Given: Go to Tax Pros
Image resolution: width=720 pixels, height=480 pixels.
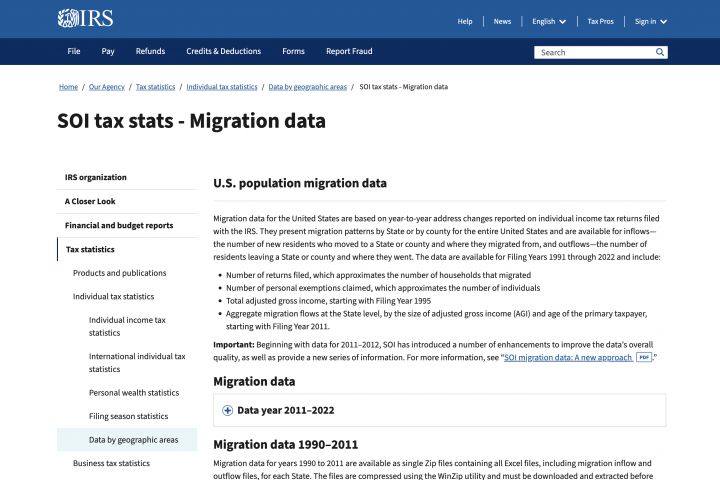Looking at the screenshot, I should pyautogui.click(x=600, y=22).
